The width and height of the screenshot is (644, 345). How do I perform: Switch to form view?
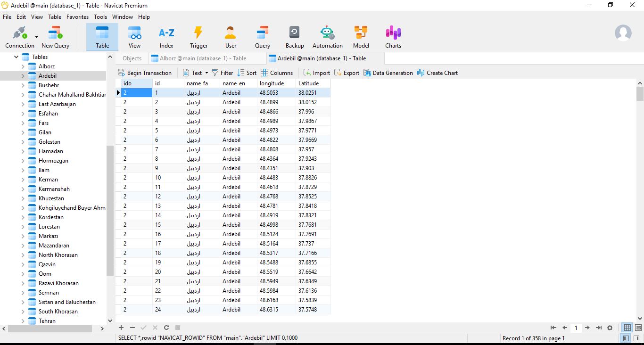pyautogui.click(x=638, y=328)
